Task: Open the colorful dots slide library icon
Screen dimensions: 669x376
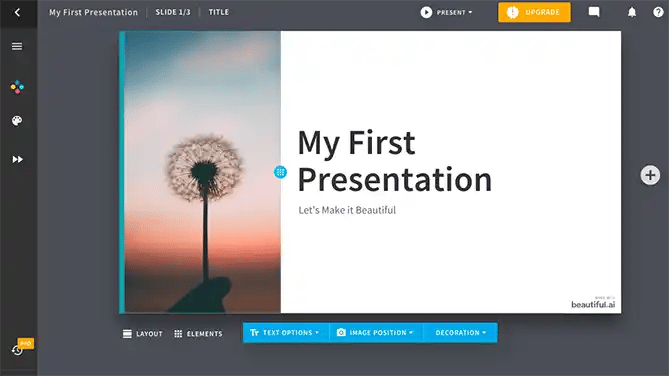Action: coord(17,87)
